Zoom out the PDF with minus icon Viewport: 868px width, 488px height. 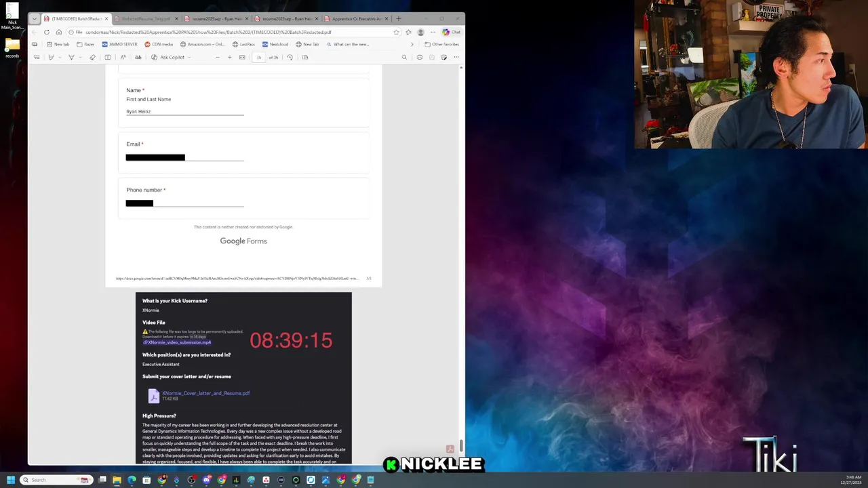coord(218,57)
